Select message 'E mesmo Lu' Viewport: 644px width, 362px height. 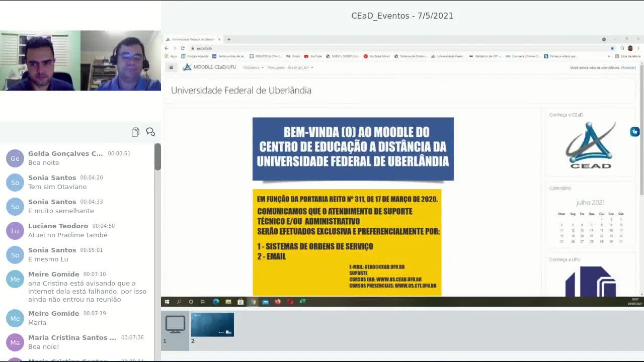[48, 259]
